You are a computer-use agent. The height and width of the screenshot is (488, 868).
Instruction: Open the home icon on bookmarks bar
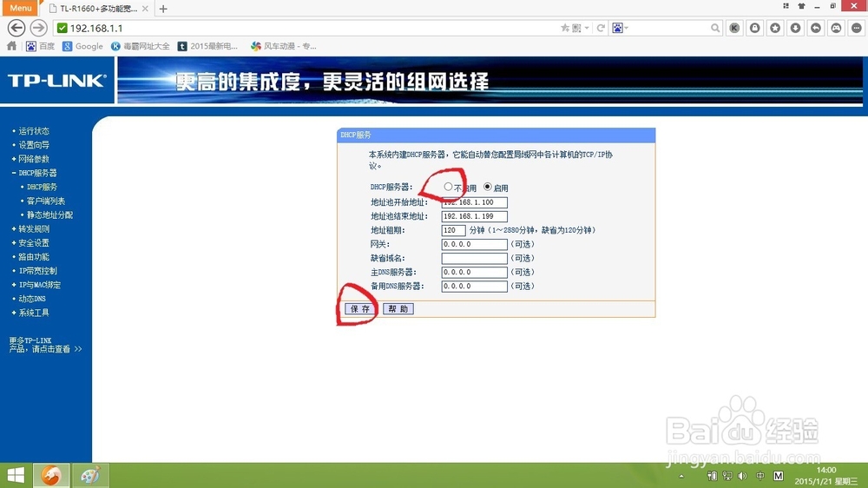(11, 46)
